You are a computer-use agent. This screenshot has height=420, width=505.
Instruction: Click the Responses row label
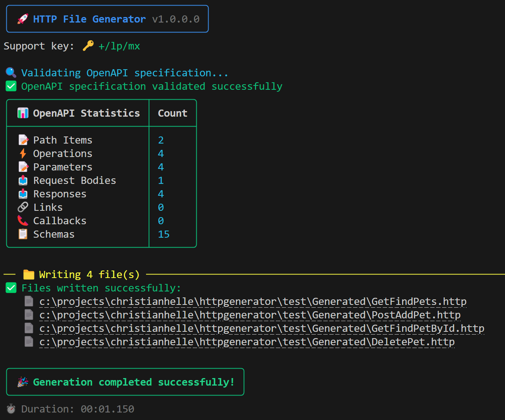pos(60,194)
